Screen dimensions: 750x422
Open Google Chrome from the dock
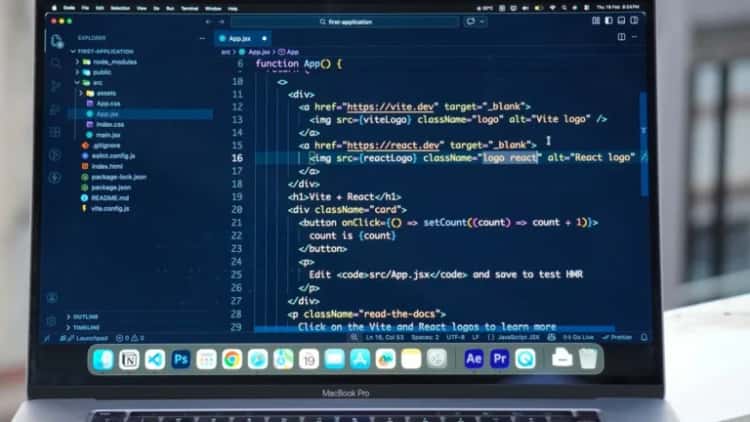232,359
